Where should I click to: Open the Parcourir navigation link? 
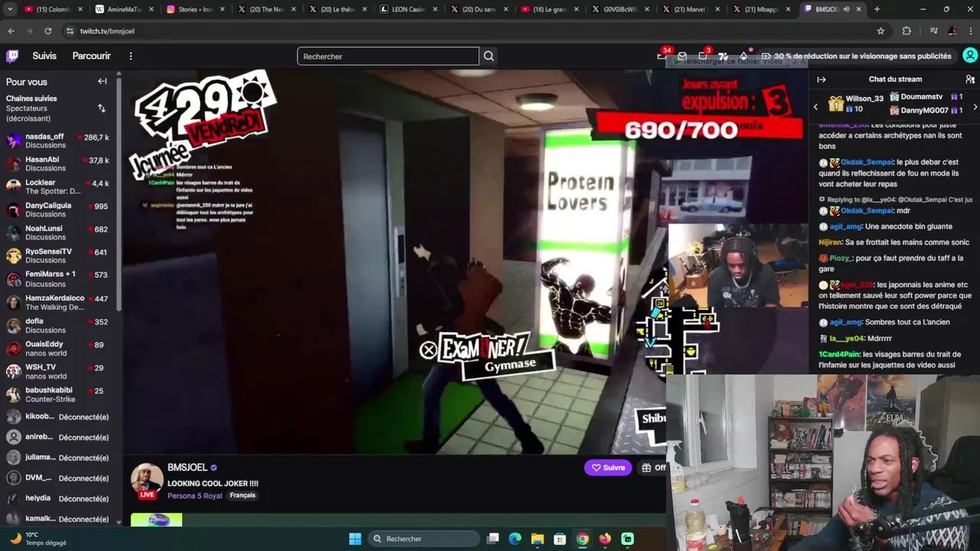pyautogui.click(x=91, y=56)
